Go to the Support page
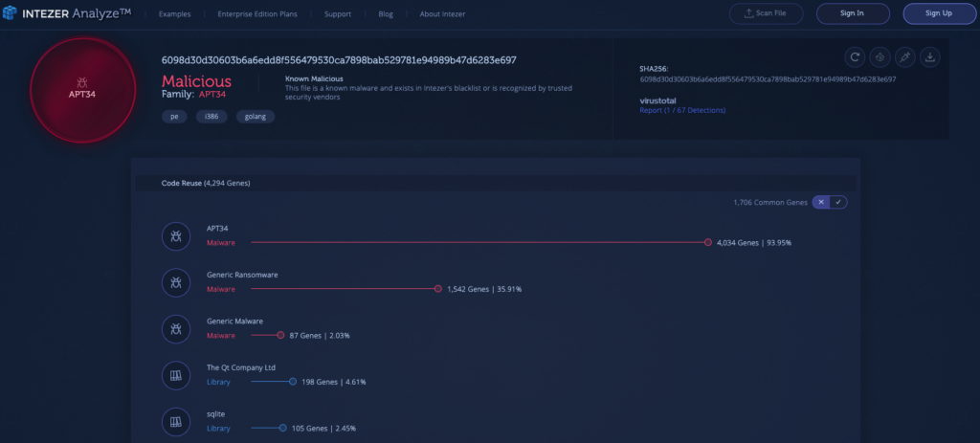Screen dimensions: 980x443 coord(338,13)
